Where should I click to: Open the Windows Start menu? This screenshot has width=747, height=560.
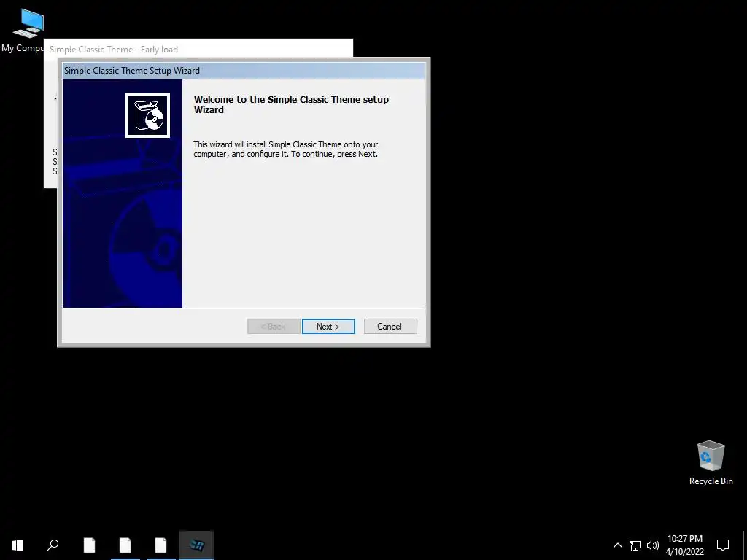click(x=18, y=545)
